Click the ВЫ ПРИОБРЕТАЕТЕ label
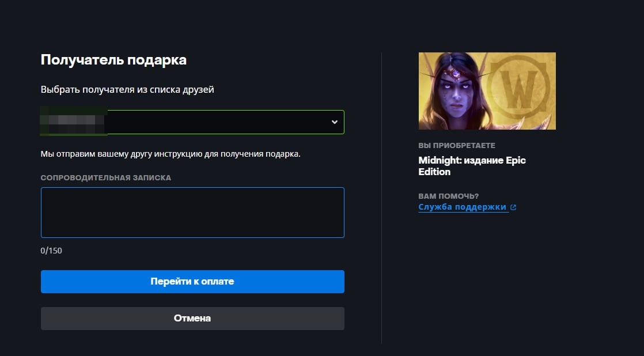The image size is (644, 356). tap(457, 145)
